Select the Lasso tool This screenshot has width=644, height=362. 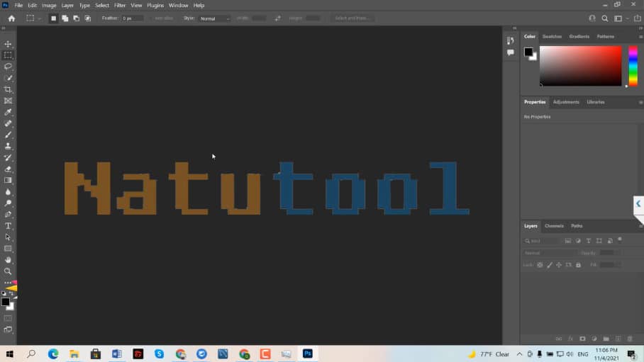coord(8,67)
